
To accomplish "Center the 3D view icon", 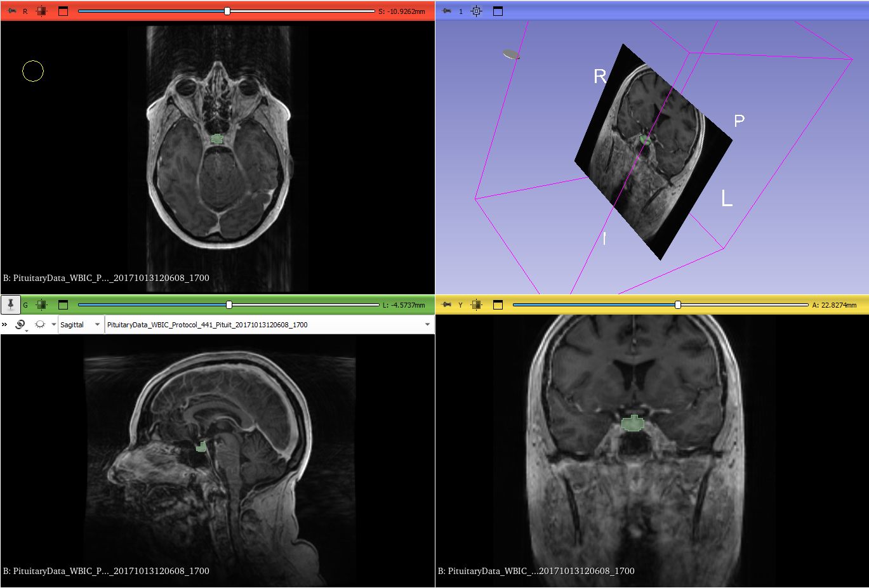I will click(477, 11).
